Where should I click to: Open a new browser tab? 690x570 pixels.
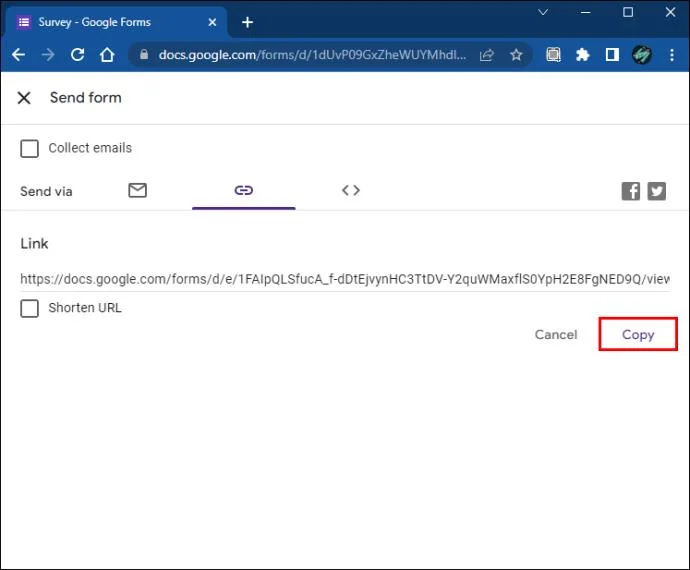[247, 22]
